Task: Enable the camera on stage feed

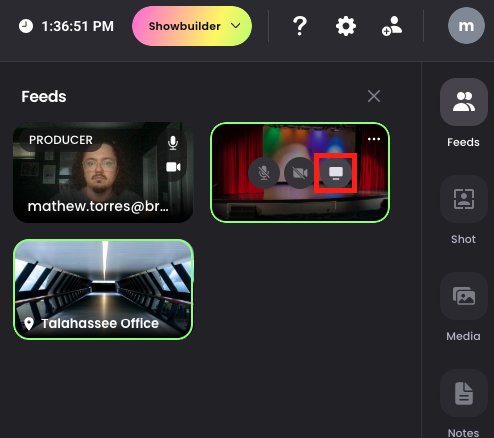Action: 300,173
